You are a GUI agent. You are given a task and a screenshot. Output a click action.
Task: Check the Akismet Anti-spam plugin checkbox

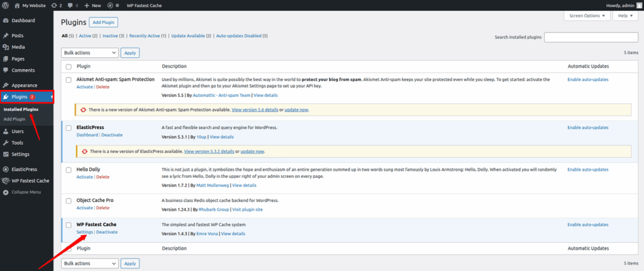click(69, 80)
